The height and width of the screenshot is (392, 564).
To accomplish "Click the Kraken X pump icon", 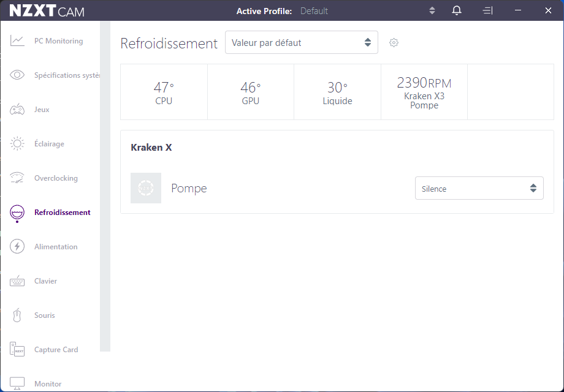I will click(x=146, y=188).
